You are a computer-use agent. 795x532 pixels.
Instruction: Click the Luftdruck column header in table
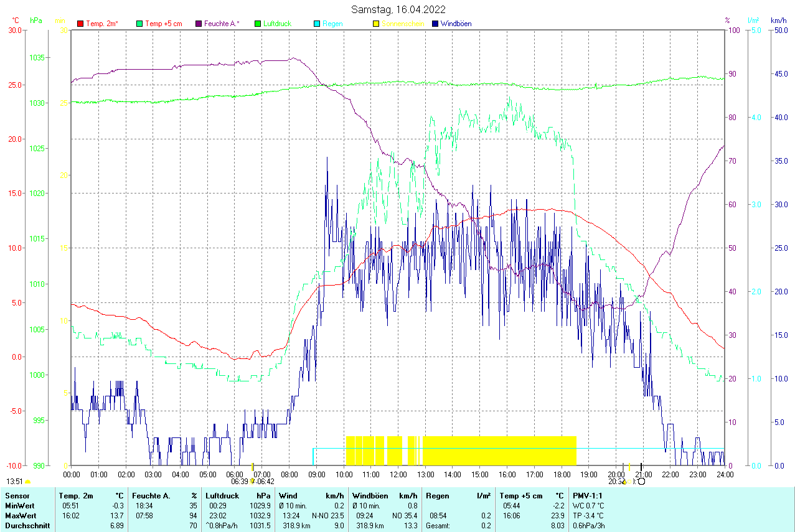222,496
